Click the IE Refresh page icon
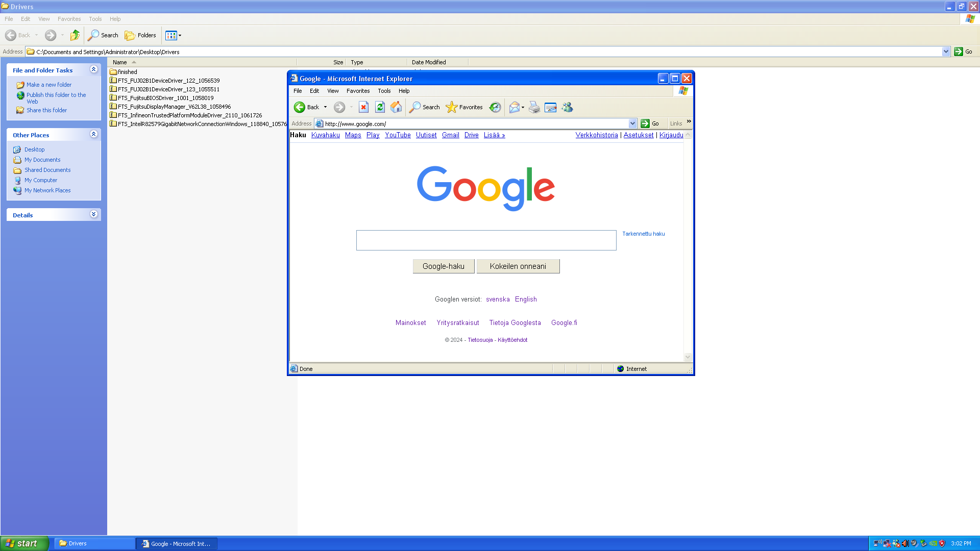The image size is (980, 551). pyautogui.click(x=380, y=107)
